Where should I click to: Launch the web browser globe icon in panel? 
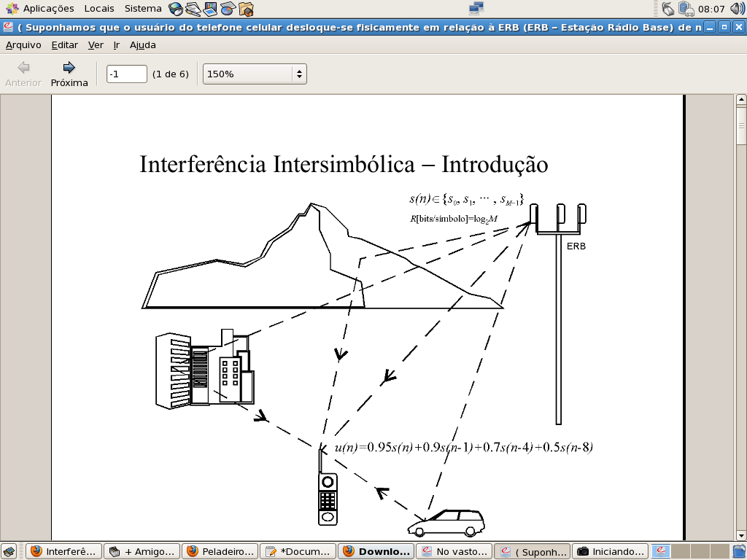click(x=176, y=9)
